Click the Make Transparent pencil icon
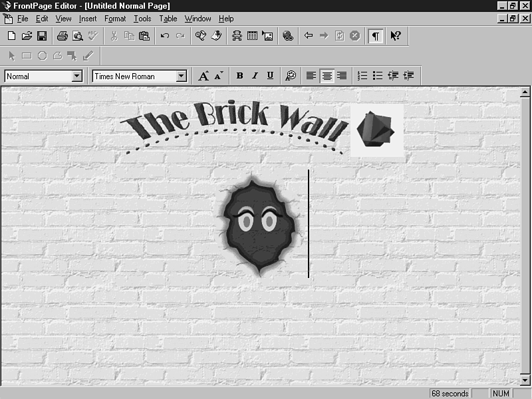Image resolution: width=532 pixels, height=399 pixels. click(88, 56)
